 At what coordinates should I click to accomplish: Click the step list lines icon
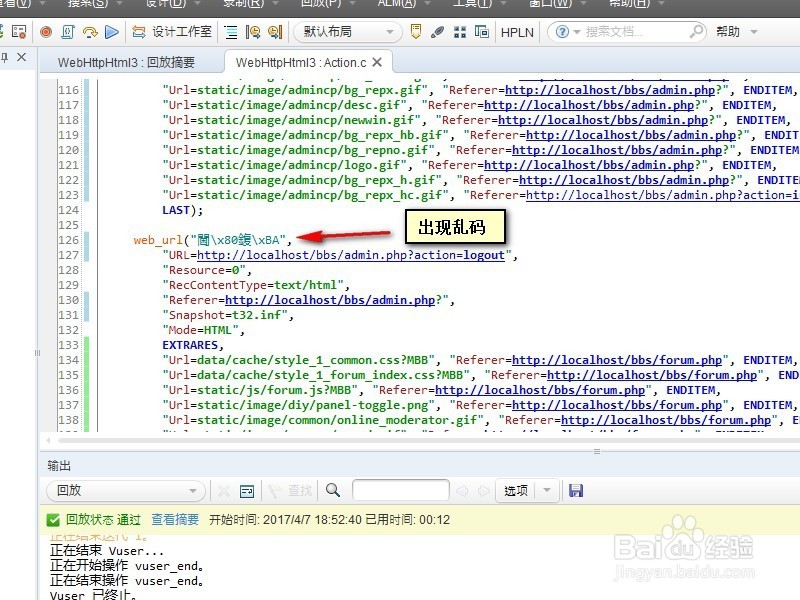click(x=231, y=33)
